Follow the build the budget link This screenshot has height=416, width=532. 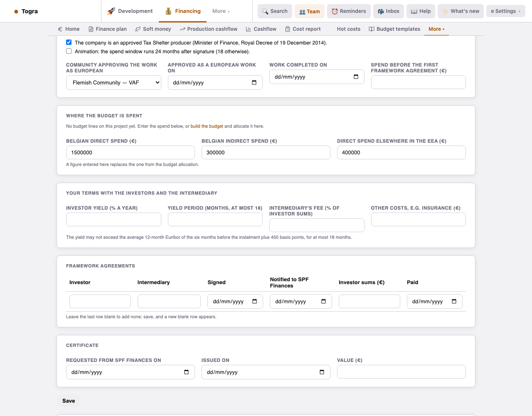[207, 126]
